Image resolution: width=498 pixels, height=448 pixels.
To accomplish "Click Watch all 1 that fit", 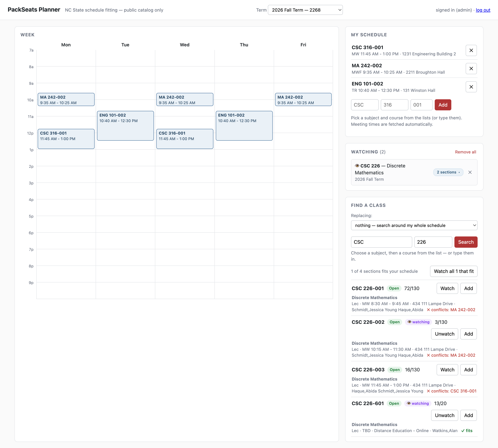I will tap(453, 271).
